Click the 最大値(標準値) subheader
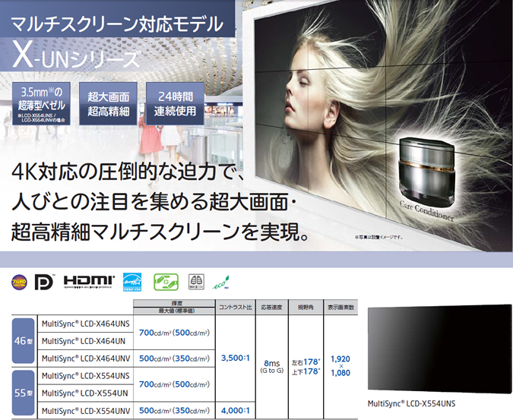 174,311
